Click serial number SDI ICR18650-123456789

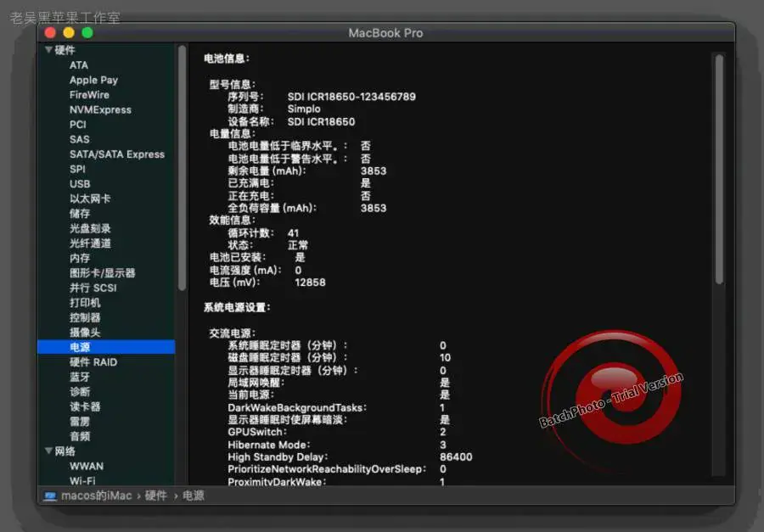pyautogui.click(x=351, y=97)
